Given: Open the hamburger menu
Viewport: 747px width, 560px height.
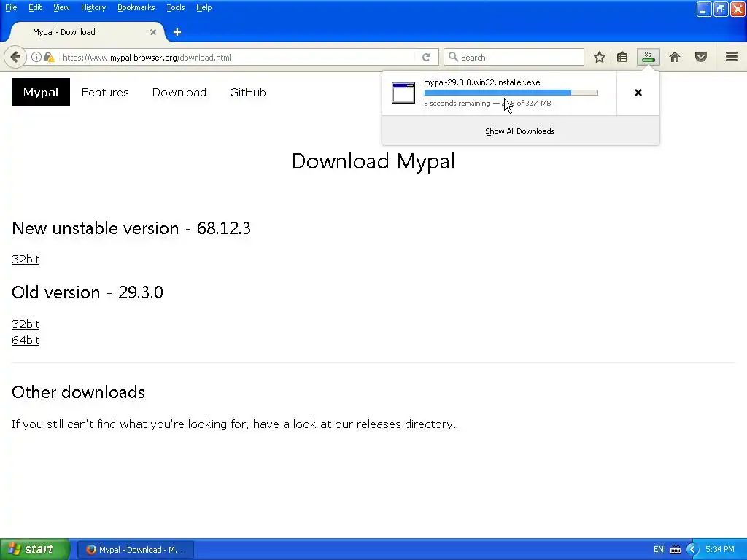Looking at the screenshot, I should pos(732,57).
